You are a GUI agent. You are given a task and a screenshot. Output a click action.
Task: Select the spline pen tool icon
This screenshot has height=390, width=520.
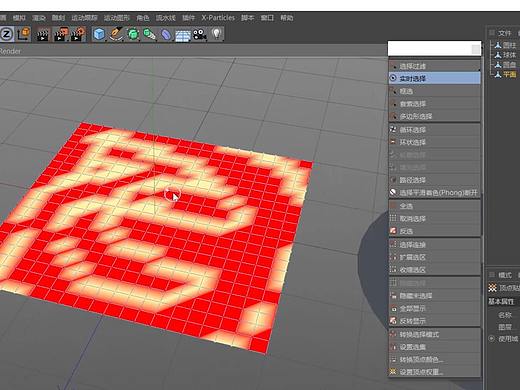click(116, 34)
